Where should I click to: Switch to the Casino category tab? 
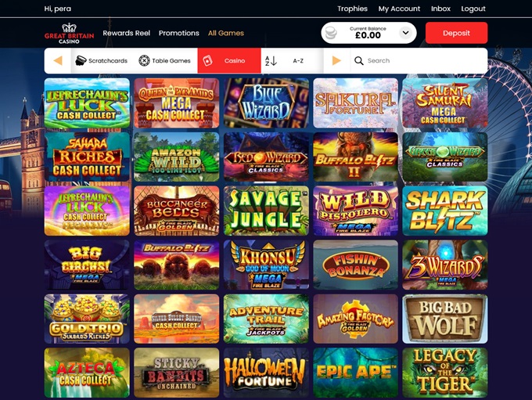click(x=229, y=61)
